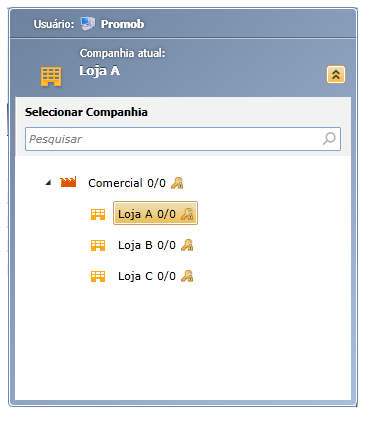The height and width of the screenshot is (421, 381).
Task: Click the key icon next to Comercial
Action: 177,183
